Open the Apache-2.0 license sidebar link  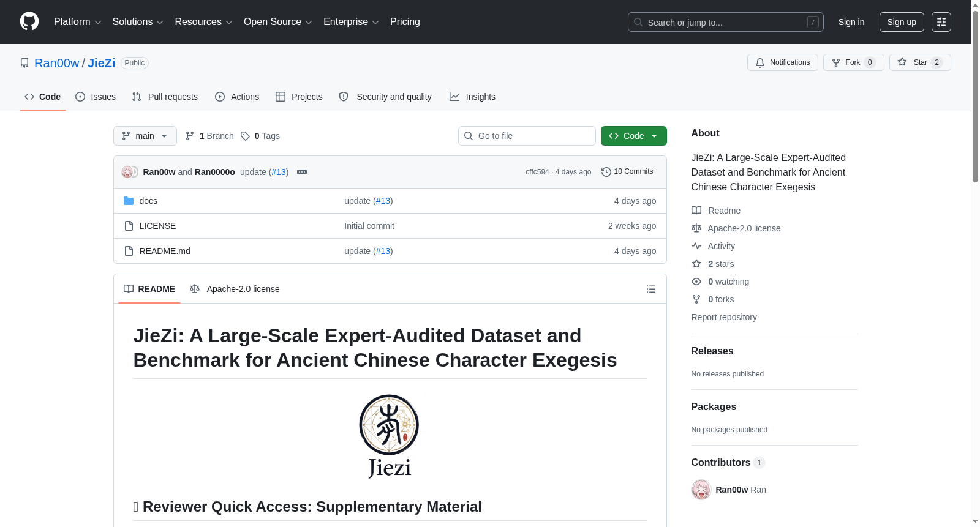(x=736, y=228)
